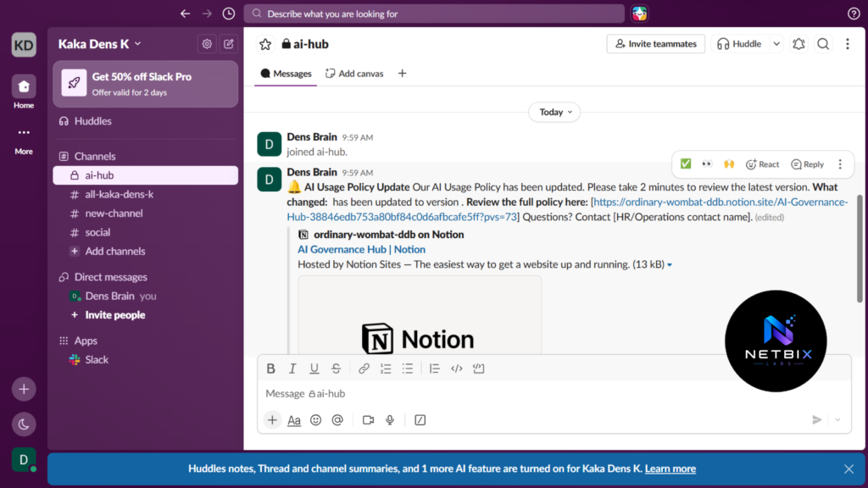868x488 pixels.
Task: Open the Slack AI assistant icon
Action: click(x=640, y=14)
